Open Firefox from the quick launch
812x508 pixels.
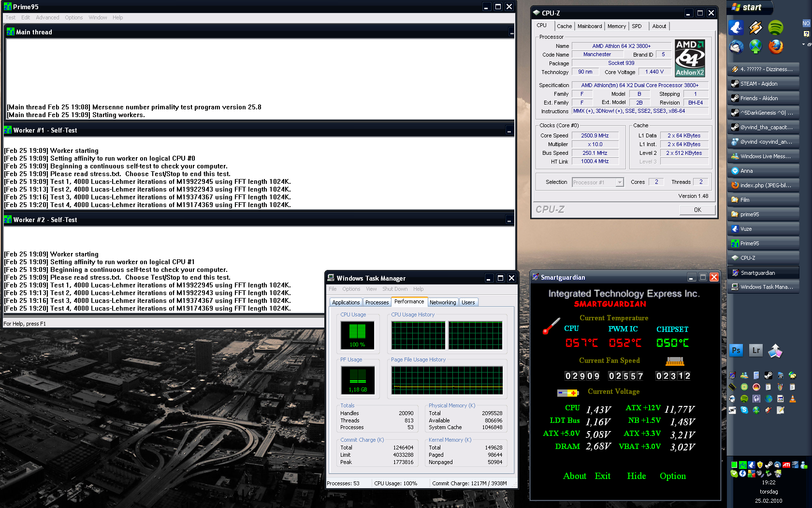(x=776, y=46)
